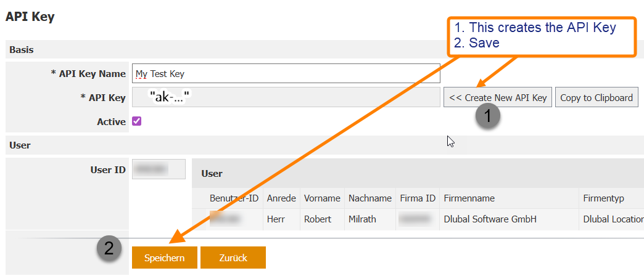
Task: Click the Create New API Key button
Action: point(497,97)
